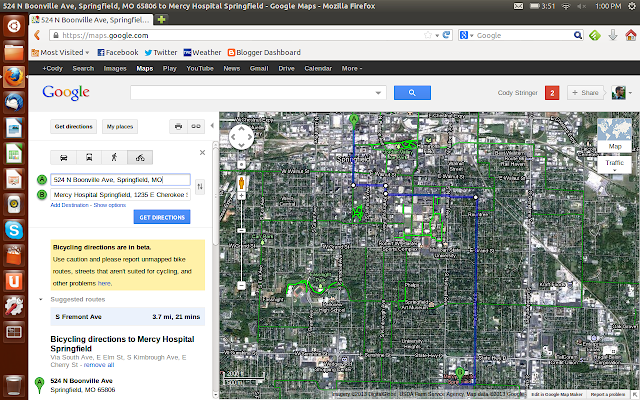Open the Facebook bookmark
The image size is (640, 400).
pos(118,52)
